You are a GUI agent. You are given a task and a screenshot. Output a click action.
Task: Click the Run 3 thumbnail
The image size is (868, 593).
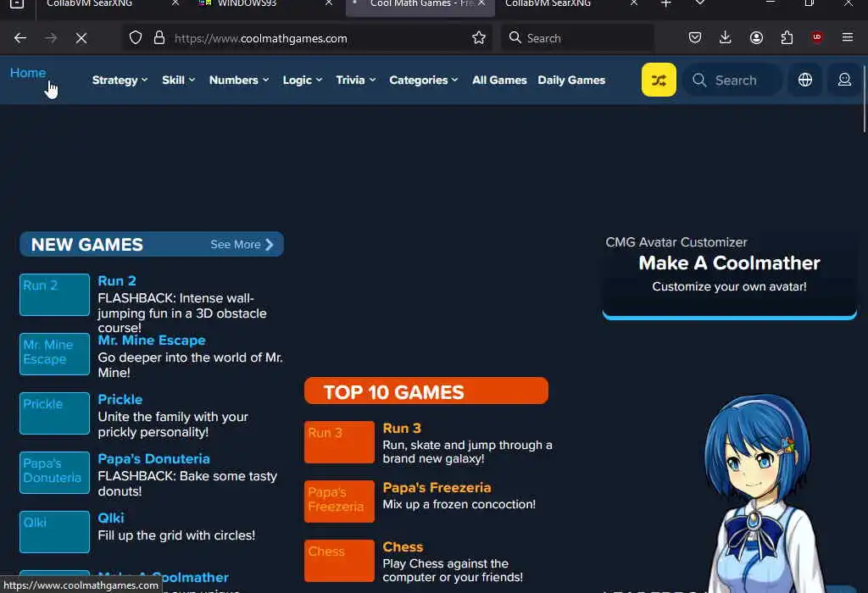(x=339, y=442)
